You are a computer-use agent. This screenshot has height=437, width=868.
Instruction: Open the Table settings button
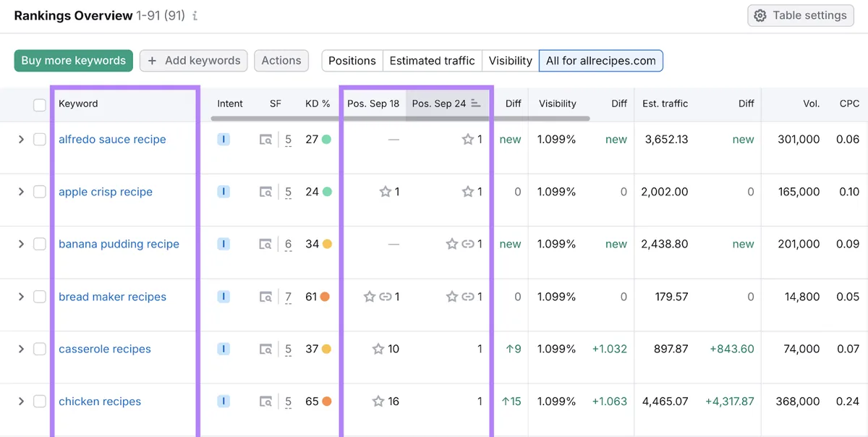click(801, 15)
